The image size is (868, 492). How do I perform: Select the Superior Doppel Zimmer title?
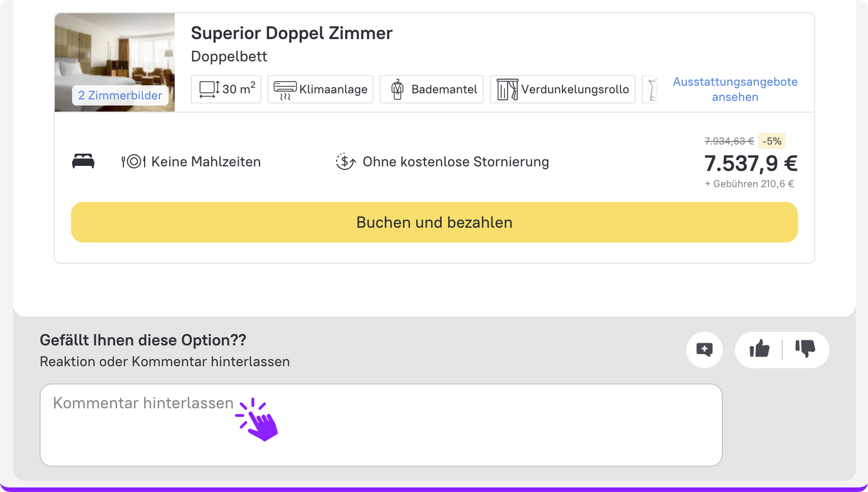pyautogui.click(x=291, y=33)
